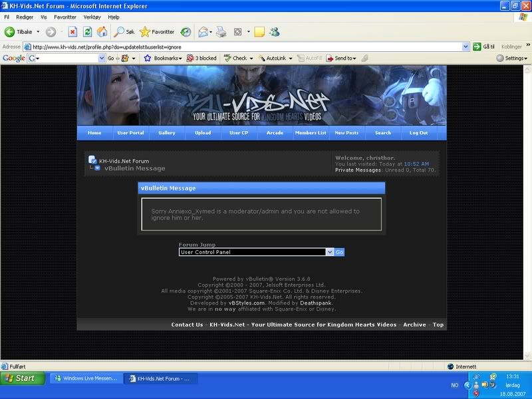Click the Google toolbar search field
The image size is (532, 399).
[x=67, y=59]
